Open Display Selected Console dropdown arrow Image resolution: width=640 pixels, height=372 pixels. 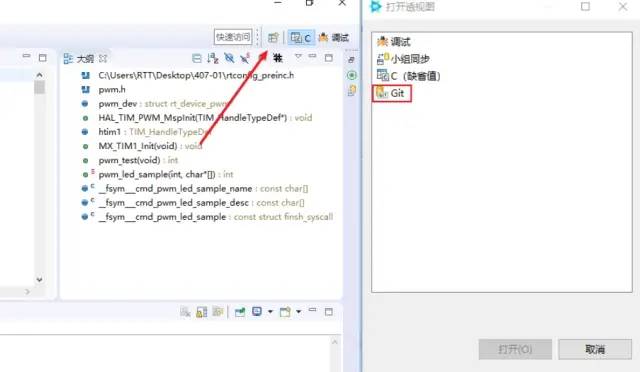(270, 312)
